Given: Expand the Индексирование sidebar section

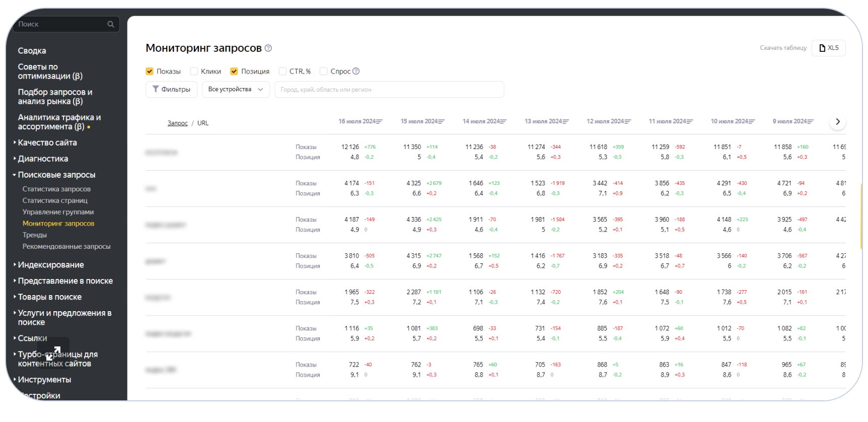Looking at the screenshot, I should click(x=50, y=265).
